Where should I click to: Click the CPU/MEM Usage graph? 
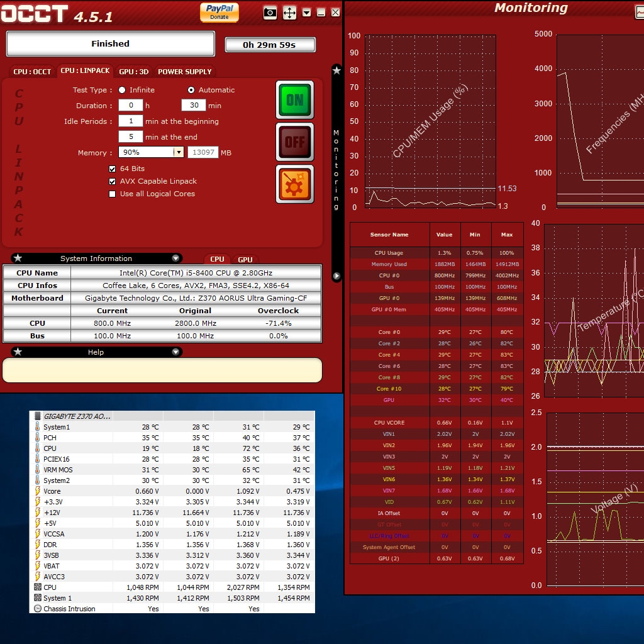coord(430,121)
